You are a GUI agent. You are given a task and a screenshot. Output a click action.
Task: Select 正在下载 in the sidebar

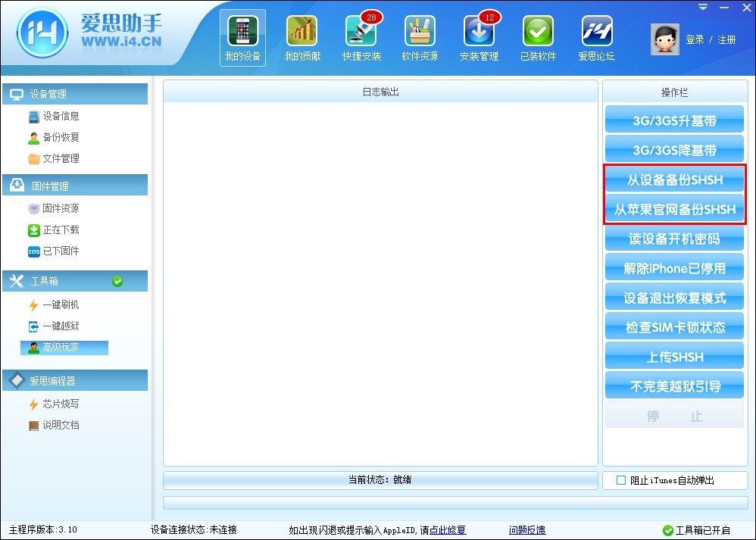[54, 230]
